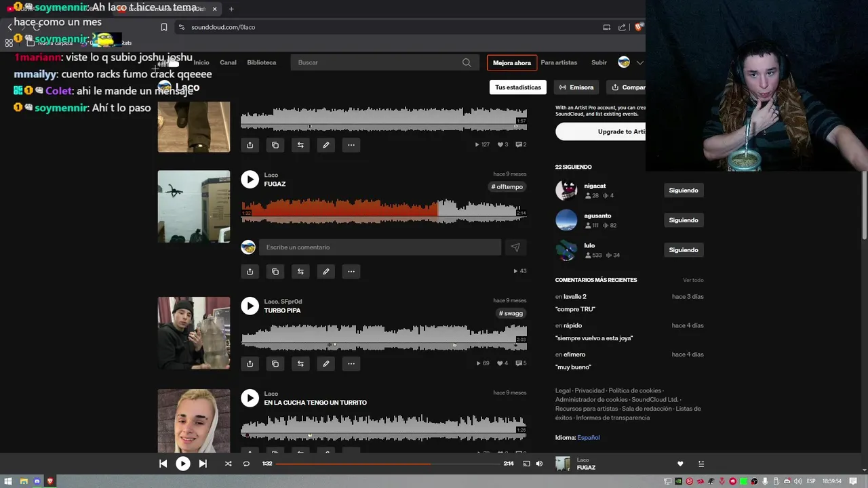The width and height of the screenshot is (868, 488).
Task: Skip to previous track in player bar
Action: (x=163, y=464)
